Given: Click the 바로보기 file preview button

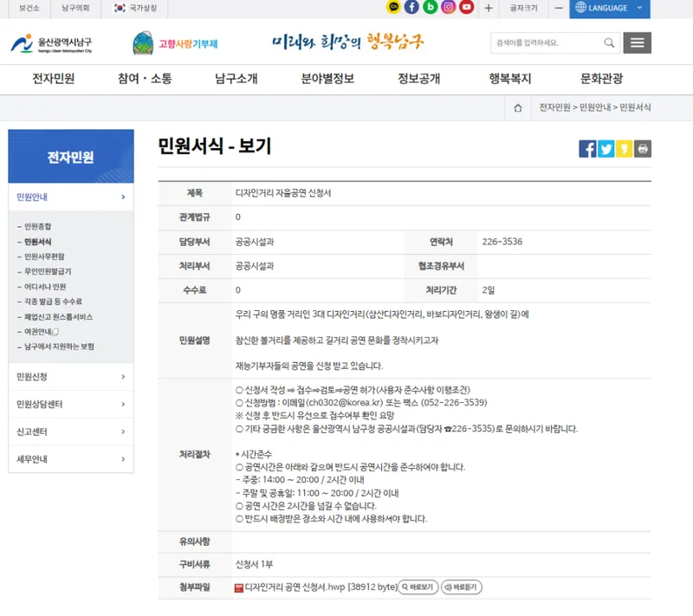Looking at the screenshot, I should coord(418,587).
